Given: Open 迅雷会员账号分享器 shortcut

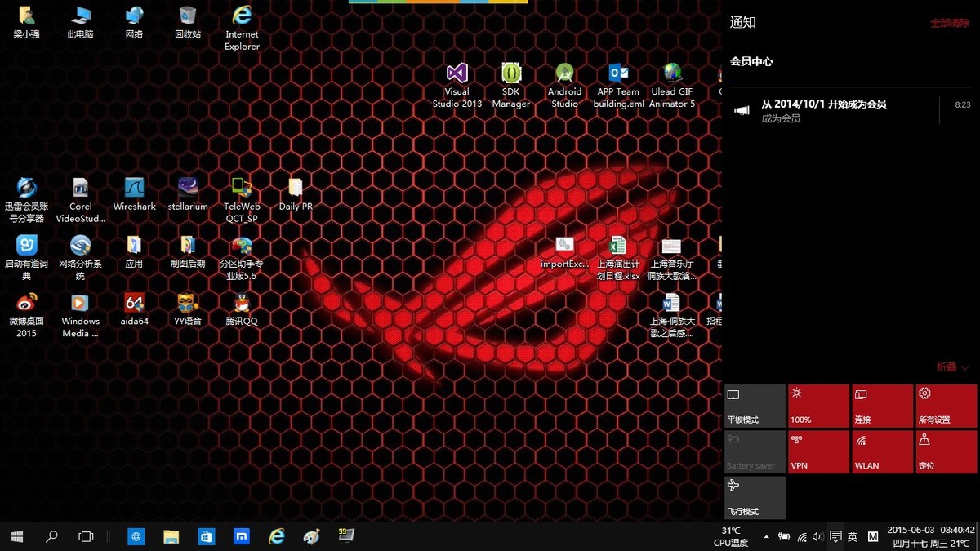Looking at the screenshot, I should click(x=26, y=200).
